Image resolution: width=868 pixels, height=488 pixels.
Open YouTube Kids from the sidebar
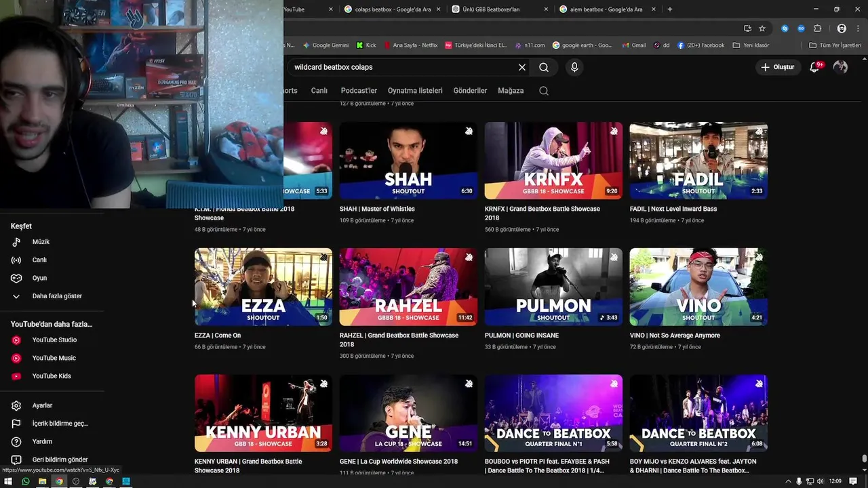click(52, 376)
